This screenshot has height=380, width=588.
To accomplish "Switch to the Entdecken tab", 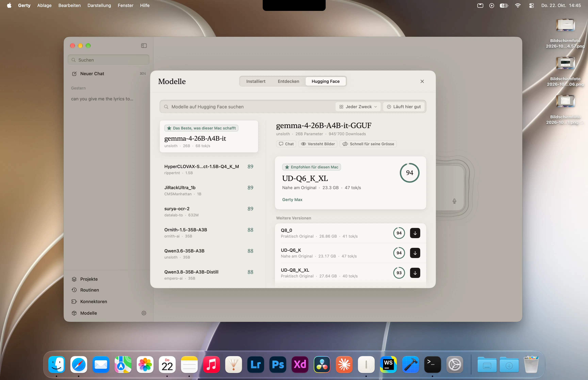I will pos(288,81).
